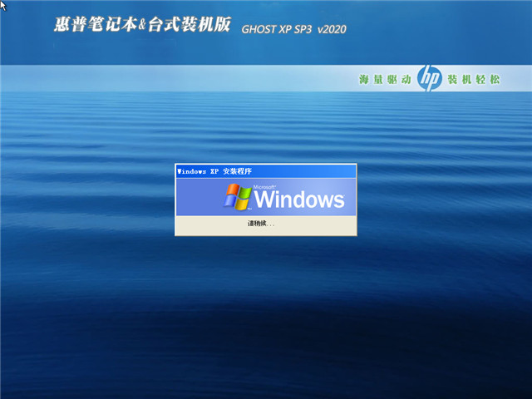This screenshot has height=399, width=532.
Task: Click the '惠普笔记本&台式装机版' heading
Action: pyautogui.click(x=142, y=24)
